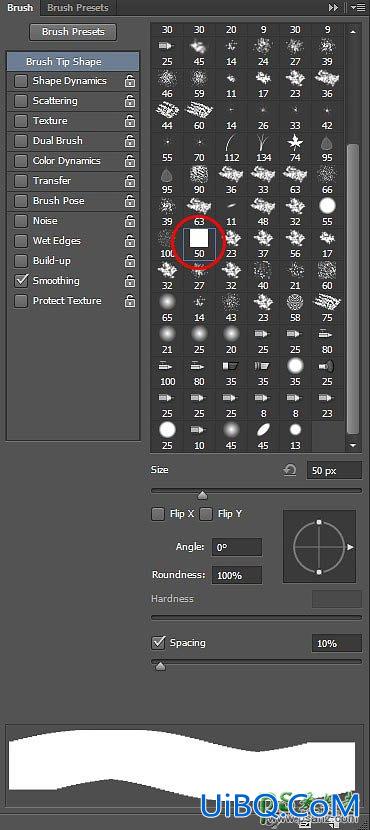Switch to the Brush Presets tab

77,7
